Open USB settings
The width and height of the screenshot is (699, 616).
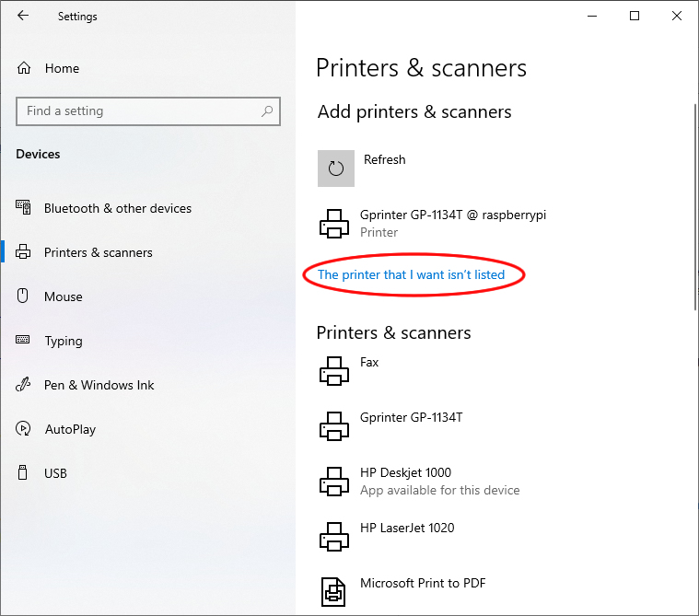[x=55, y=473]
